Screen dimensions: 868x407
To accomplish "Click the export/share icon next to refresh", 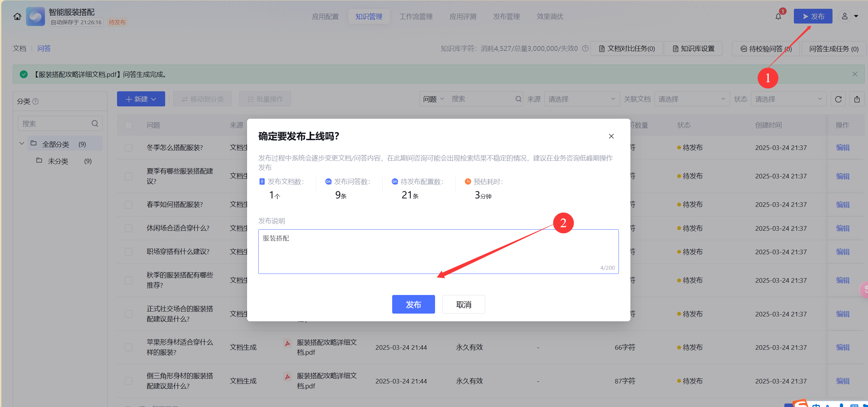I will (857, 99).
